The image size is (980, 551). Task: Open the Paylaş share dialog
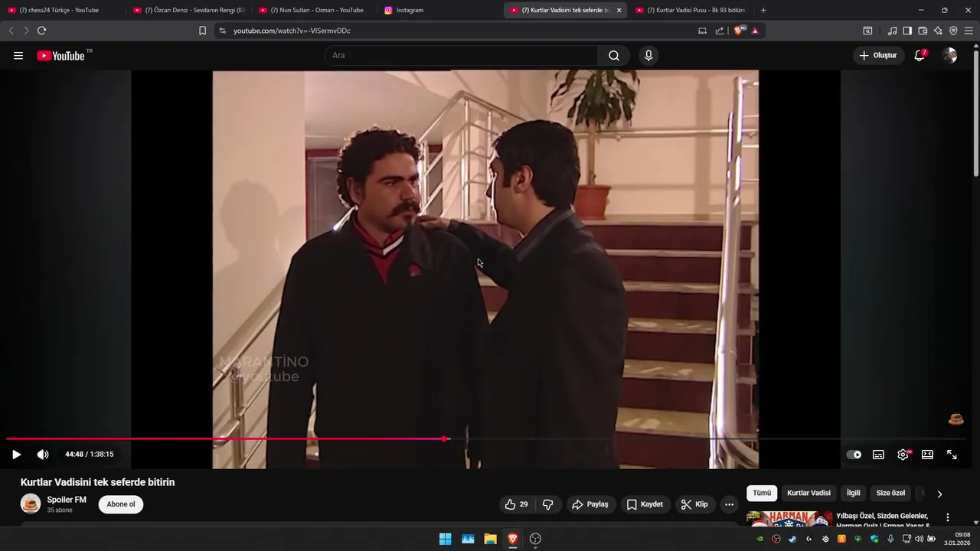[590, 504]
